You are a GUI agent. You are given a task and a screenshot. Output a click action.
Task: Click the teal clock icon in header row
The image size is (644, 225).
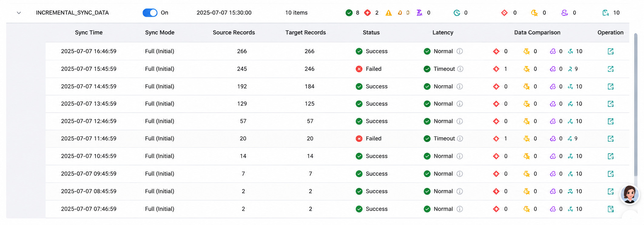[x=457, y=13]
